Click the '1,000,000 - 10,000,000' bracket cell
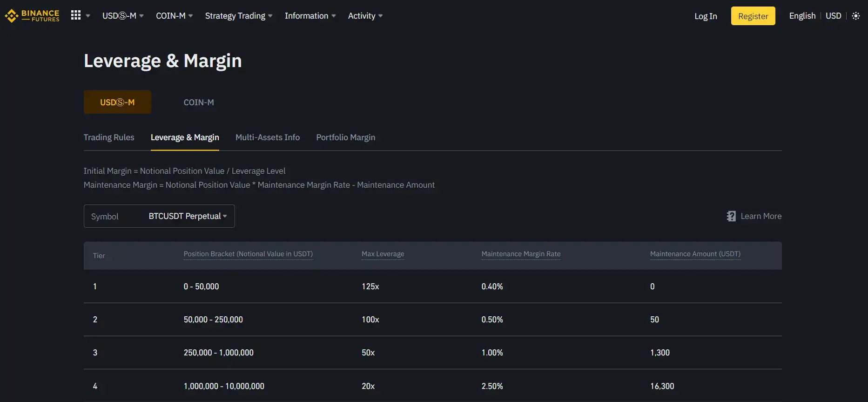This screenshot has height=402, width=868. tap(224, 386)
